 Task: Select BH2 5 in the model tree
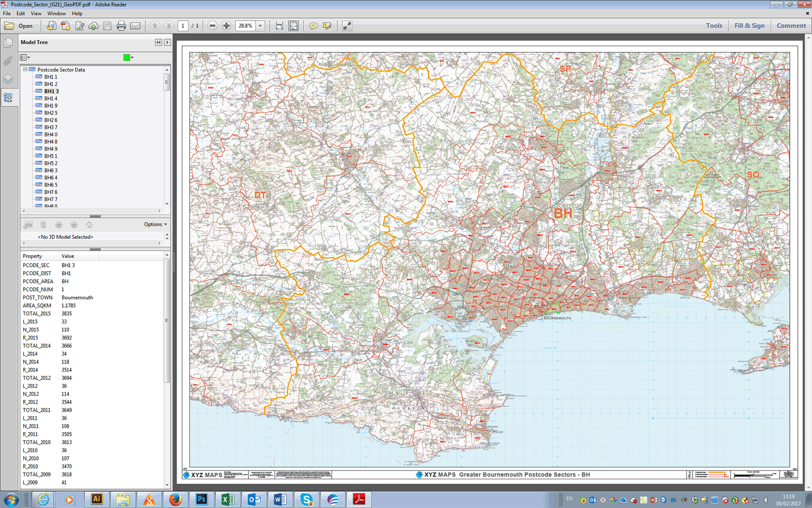pos(50,113)
